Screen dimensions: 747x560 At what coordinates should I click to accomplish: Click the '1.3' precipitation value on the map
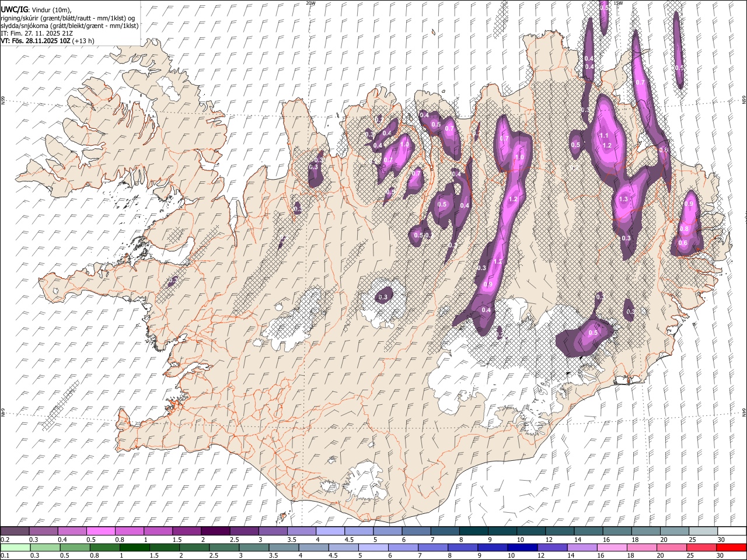click(623, 199)
